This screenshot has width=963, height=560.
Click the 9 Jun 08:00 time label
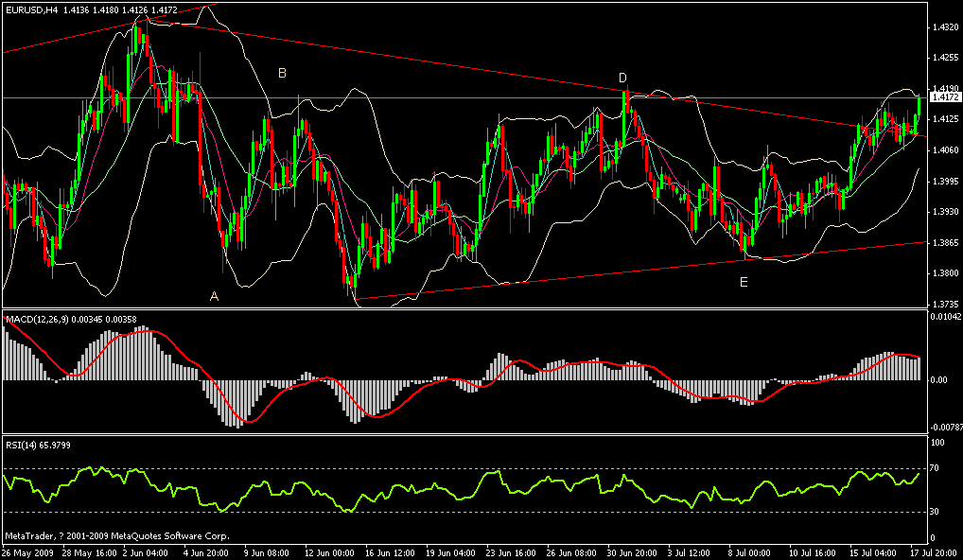click(x=267, y=553)
